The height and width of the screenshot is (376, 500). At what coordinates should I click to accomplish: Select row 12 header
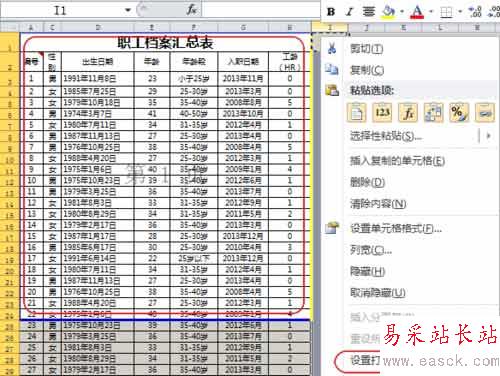click(x=9, y=182)
